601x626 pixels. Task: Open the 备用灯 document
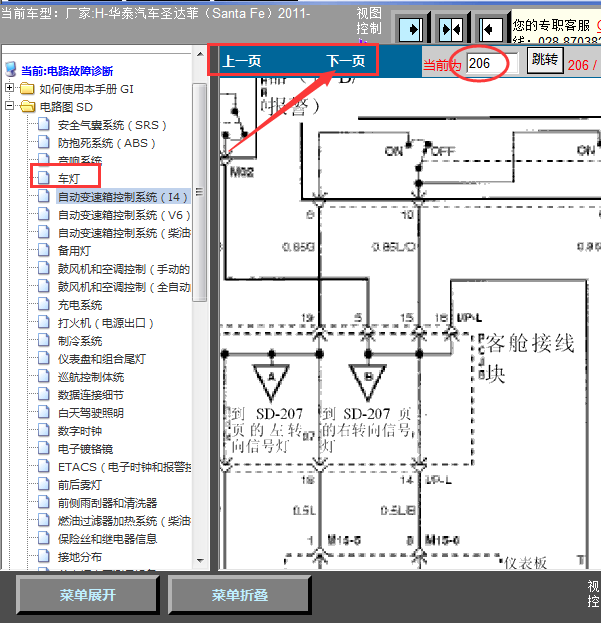[74, 251]
